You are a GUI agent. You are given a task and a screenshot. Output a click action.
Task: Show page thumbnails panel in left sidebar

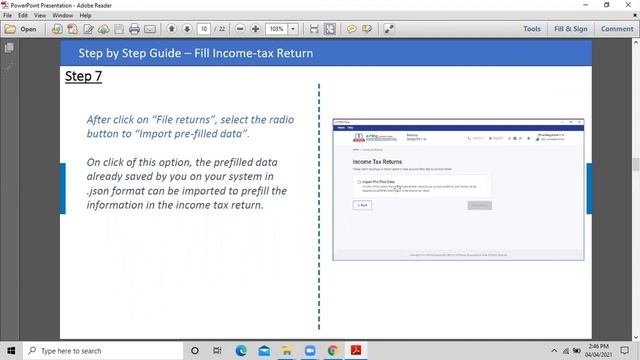[9, 48]
